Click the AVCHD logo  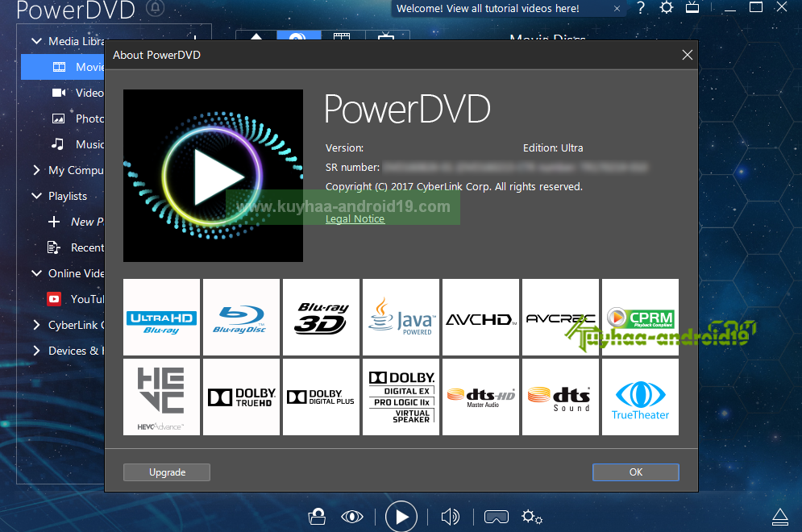[480, 317]
